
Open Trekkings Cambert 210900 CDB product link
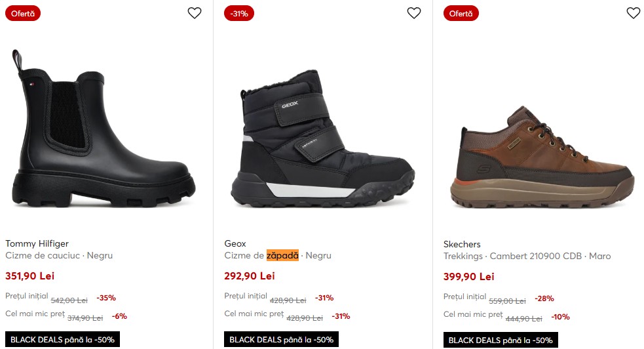tap(527, 256)
